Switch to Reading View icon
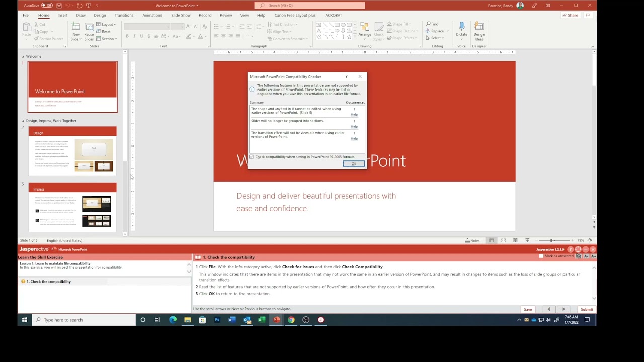 pos(515,240)
